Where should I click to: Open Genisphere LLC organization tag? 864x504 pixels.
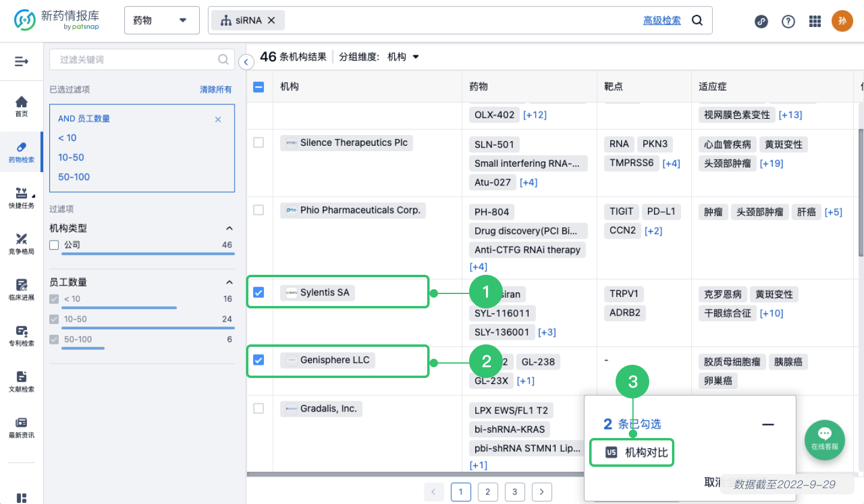tap(328, 360)
